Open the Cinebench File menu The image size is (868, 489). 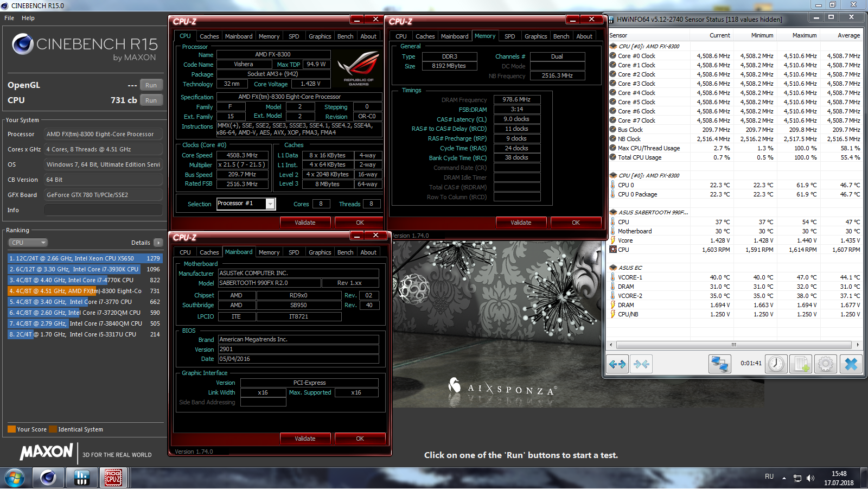click(x=9, y=18)
